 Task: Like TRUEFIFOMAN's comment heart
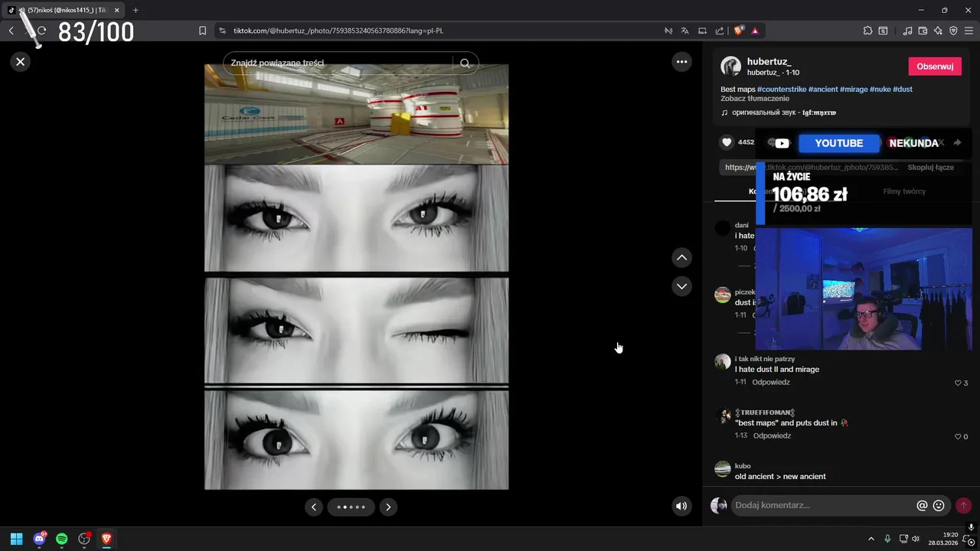(x=958, y=436)
